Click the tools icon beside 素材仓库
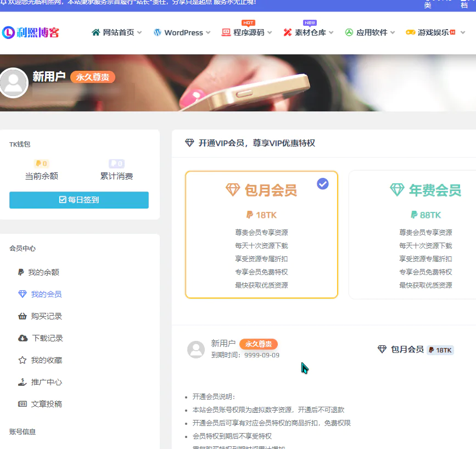This screenshot has width=476, height=449. click(288, 32)
